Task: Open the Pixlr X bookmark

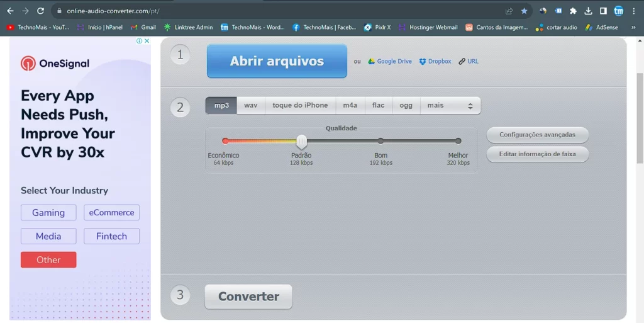Action: coord(377,28)
